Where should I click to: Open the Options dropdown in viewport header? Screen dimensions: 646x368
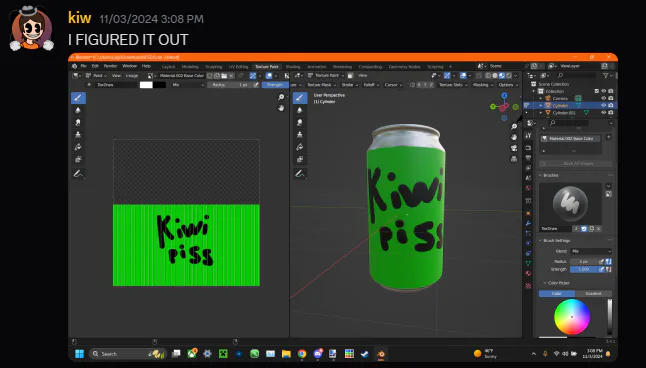click(508, 85)
